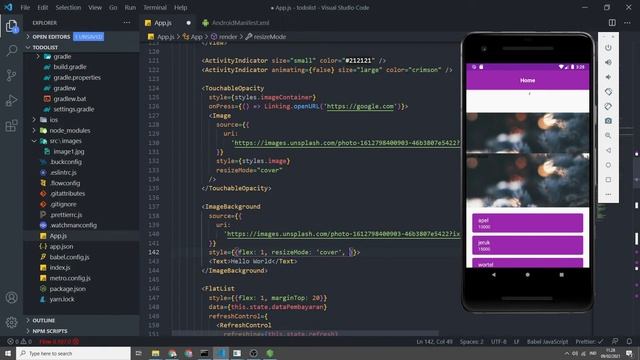Open the Explorer view in activity bar

(x=11, y=27)
